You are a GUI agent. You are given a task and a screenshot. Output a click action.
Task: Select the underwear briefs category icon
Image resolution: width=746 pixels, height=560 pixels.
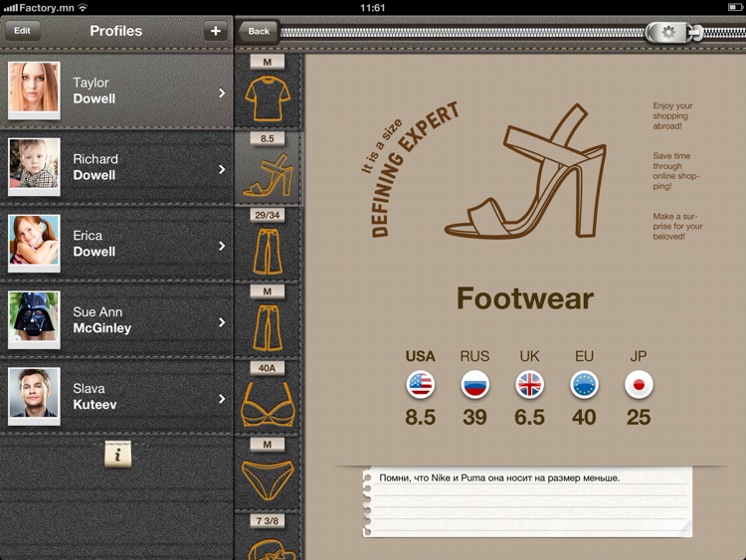[x=268, y=479]
